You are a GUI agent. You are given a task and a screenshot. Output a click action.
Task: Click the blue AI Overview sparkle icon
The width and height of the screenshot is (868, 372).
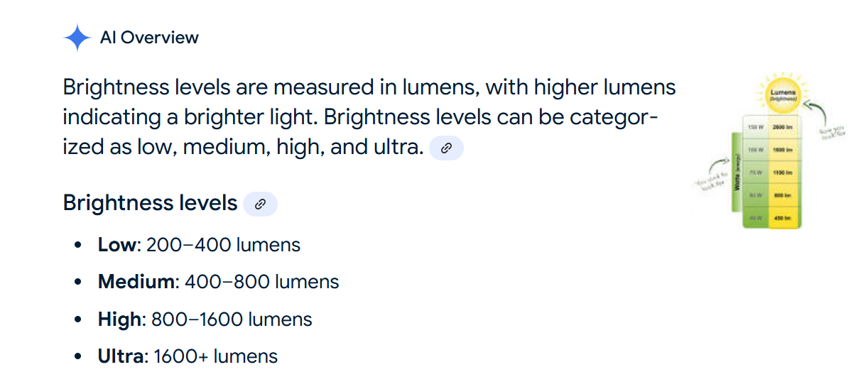pos(77,38)
